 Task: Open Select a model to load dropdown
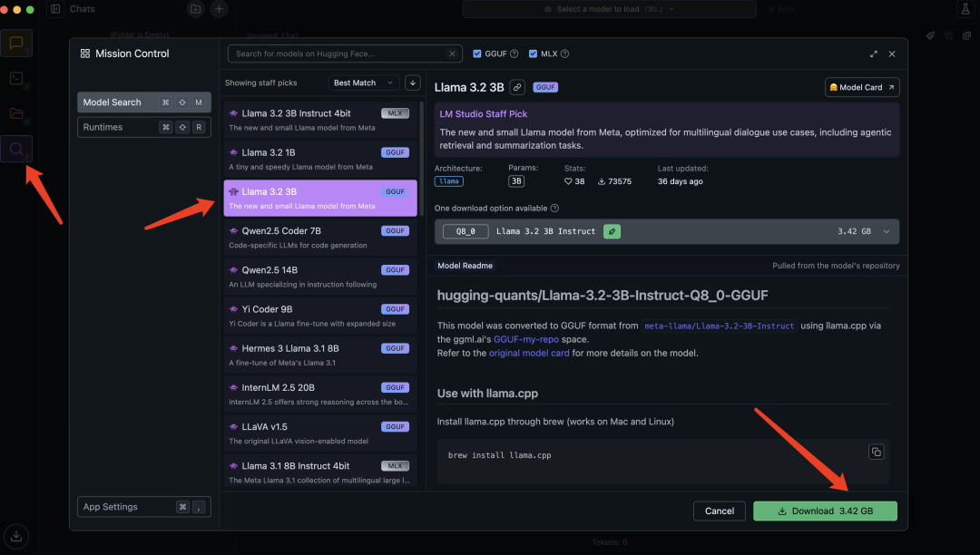(x=610, y=9)
